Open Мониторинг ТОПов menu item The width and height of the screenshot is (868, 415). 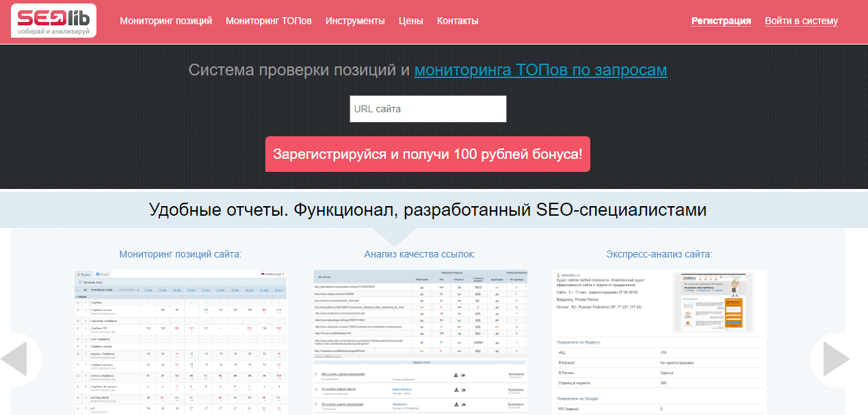point(268,21)
